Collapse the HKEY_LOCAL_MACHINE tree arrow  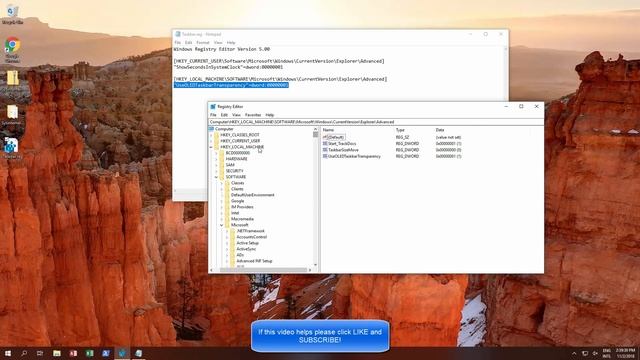[x=211, y=147]
